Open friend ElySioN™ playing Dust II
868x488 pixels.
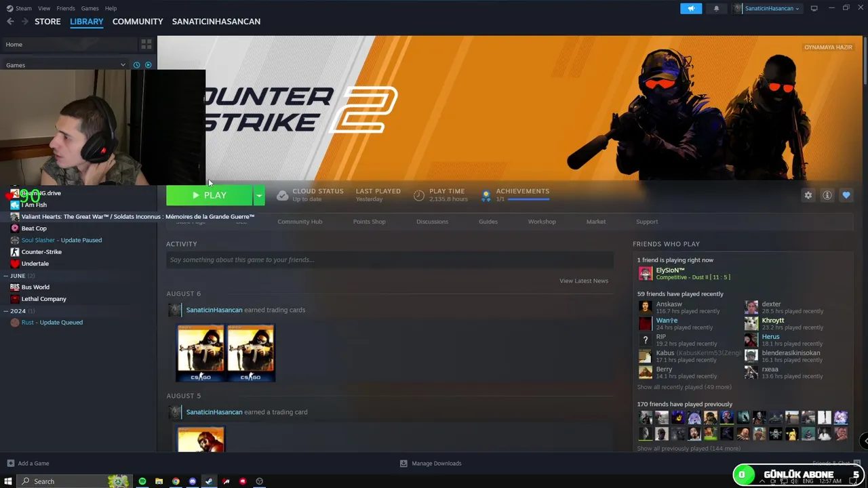coord(684,273)
